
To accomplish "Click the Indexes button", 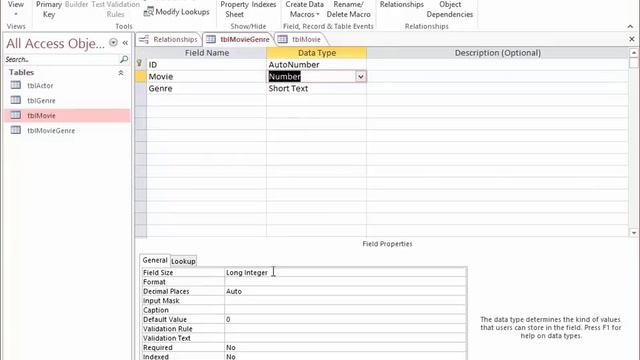I will 264,4.
